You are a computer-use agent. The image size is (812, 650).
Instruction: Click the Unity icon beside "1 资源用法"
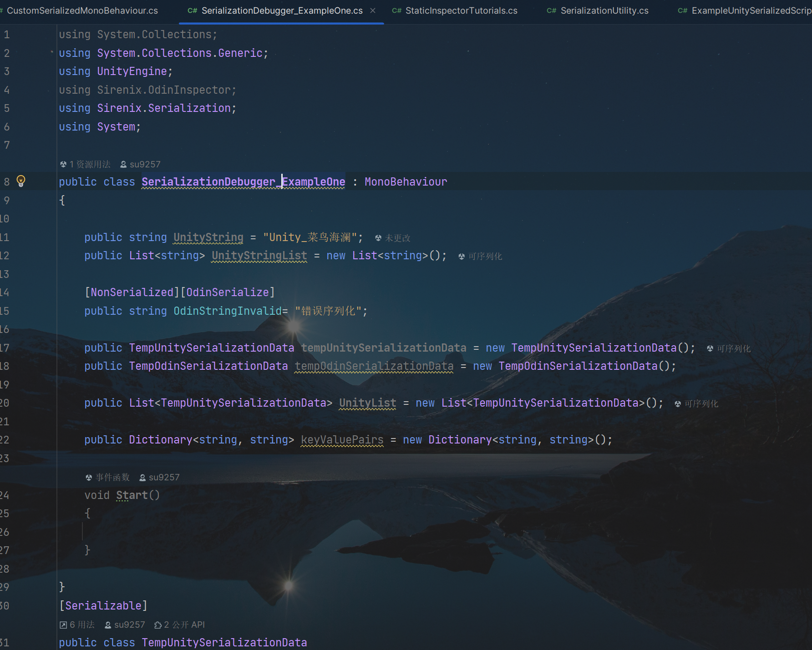[63, 164]
